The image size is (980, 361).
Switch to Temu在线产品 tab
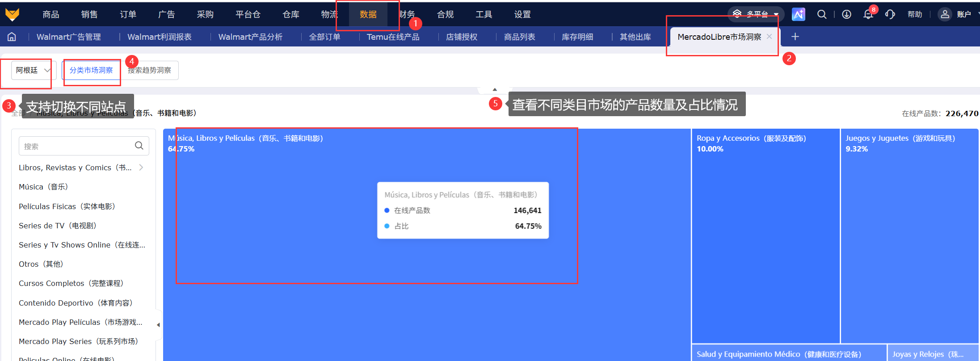click(393, 37)
